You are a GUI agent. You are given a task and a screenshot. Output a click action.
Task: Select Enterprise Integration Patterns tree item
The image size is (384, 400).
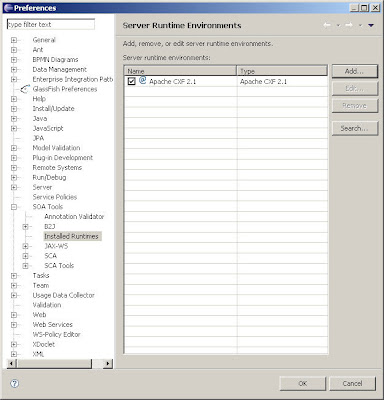(73, 79)
